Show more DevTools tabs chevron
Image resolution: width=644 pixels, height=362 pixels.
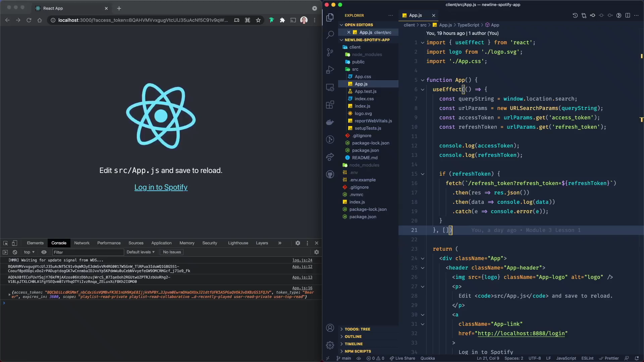(x=280, y=243)
